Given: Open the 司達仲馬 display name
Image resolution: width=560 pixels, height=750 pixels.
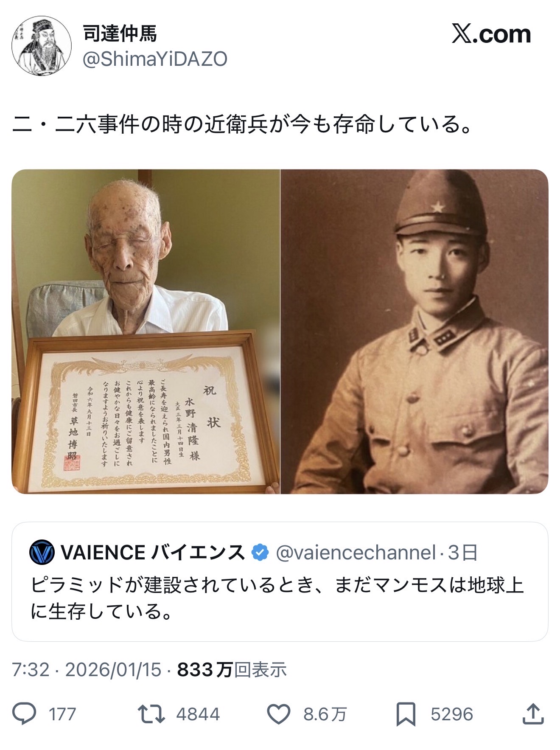Looking at the screenshot, I should [120, 34].
